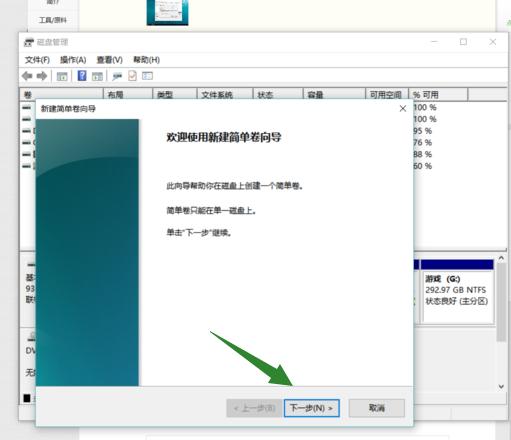This screenshot has width=511, height=440.
Task: Click the Back arrow toolbar icon
Action: click(27, 76)
